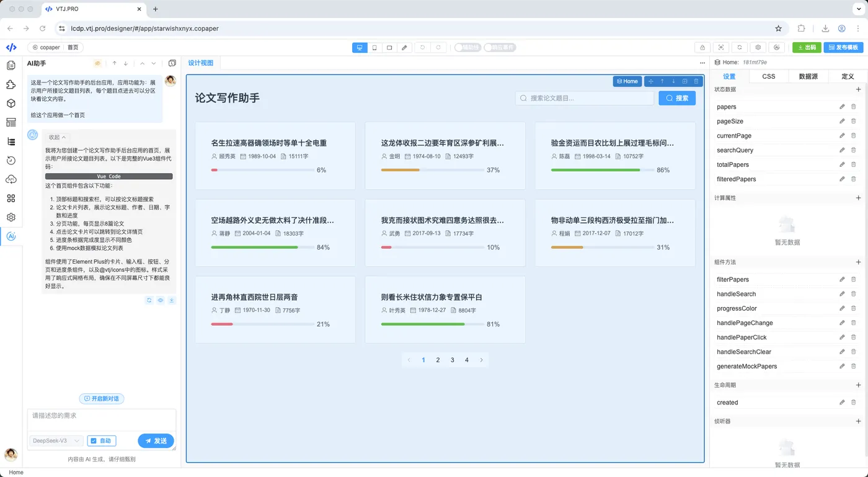Add a new 状态数据 entry
Viewport: 868px width, 477px height.
pyautogui.click(x=858, y=89)
